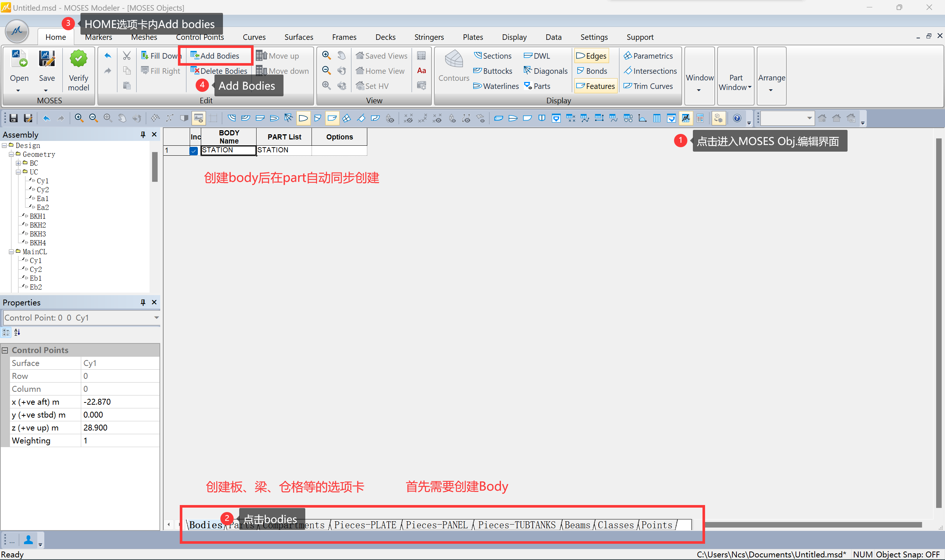This screenshot has height=560, width=945.
Task: Click the Cut scissors icon
Action: click(127, 56)
